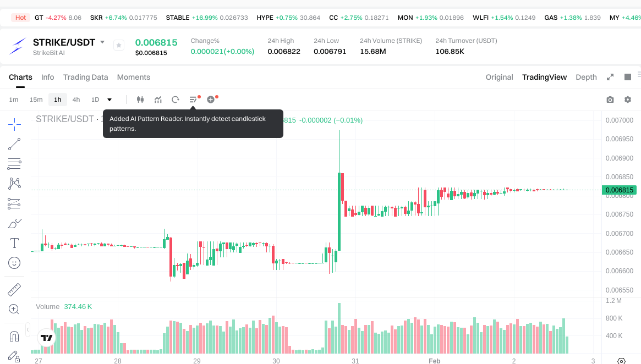Add STRIKE/USDT to favorites star

click(x=119, y=46)
